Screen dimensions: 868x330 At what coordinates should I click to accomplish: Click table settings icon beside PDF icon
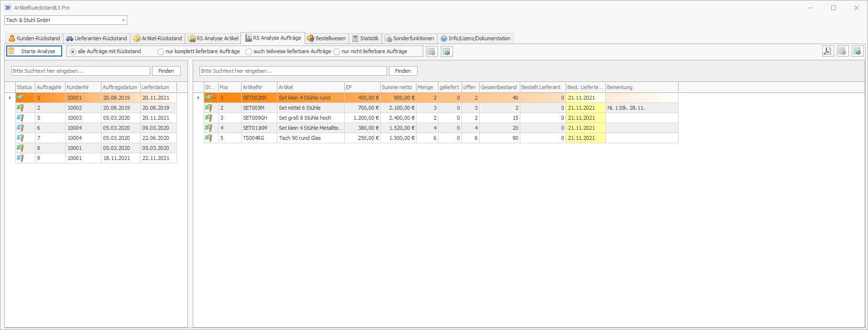tap(843, 51)
